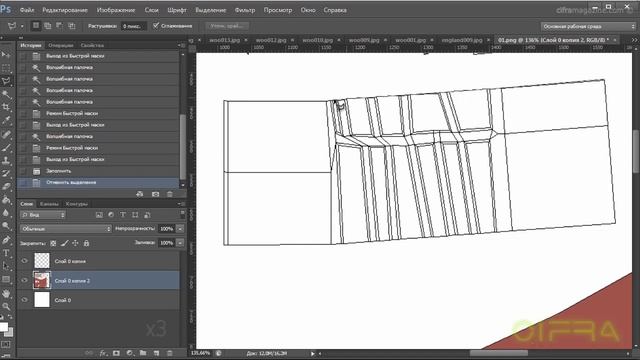Create a new layer group

(143, 353)
